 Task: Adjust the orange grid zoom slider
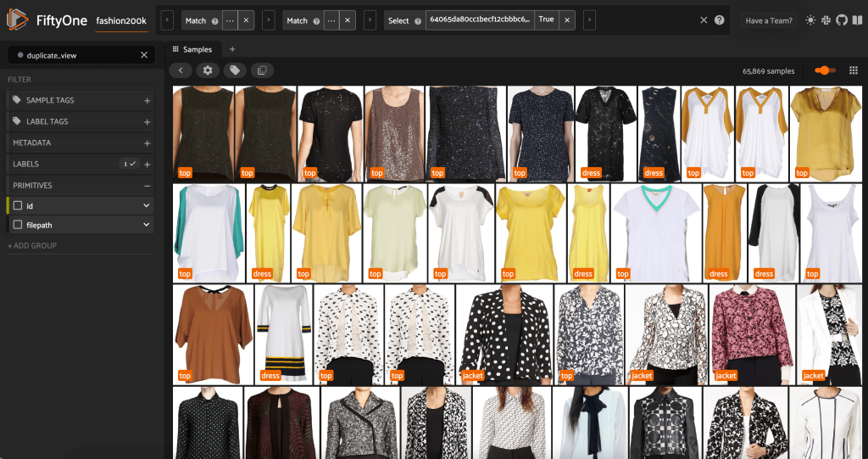coord(823,70)
